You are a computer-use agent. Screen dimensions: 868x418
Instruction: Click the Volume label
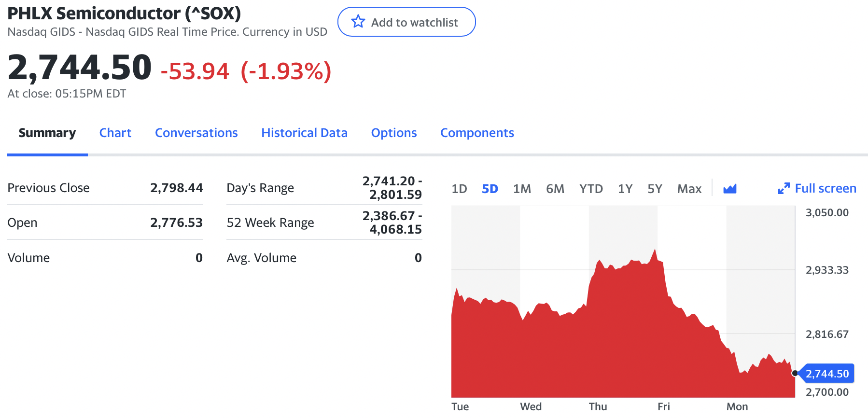[x=28, y=258]
